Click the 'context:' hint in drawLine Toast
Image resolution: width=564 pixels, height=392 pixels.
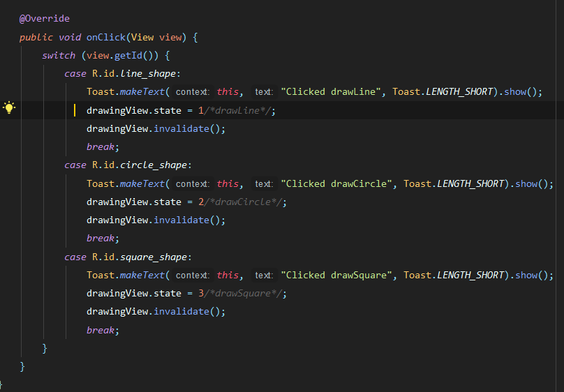(193, 92)
